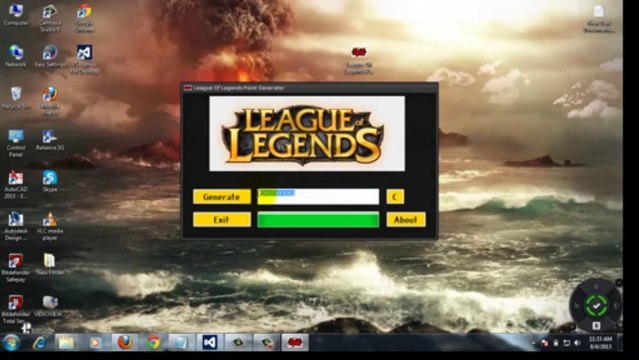
Task: Select the New Text Document desktop icon
Action: pyautogui.click(x=599, y=19)
